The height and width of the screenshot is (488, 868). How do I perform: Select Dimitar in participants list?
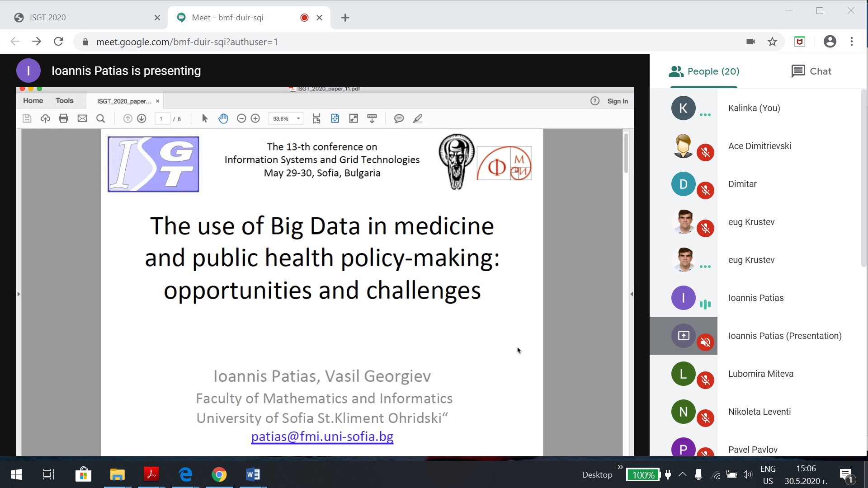tap(759, 184)
